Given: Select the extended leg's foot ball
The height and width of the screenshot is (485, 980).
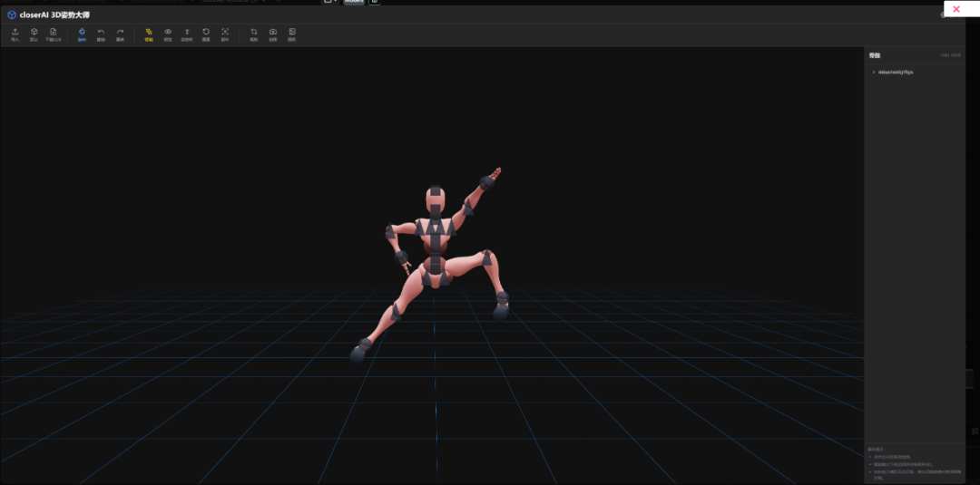Looking at the screenshot, I should point(358,355).
